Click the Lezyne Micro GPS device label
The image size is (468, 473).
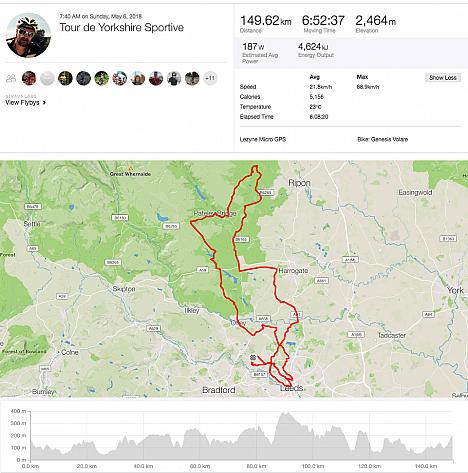point(263,139)
